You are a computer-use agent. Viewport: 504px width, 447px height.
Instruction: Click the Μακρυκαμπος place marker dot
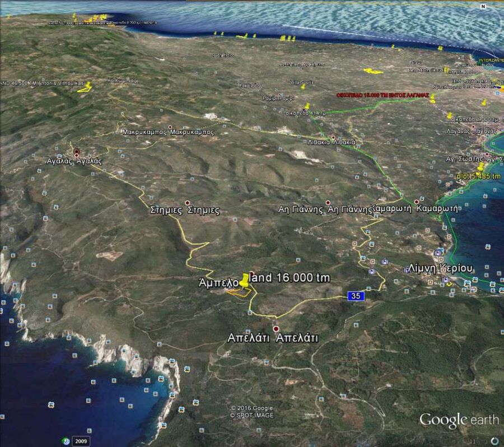pos(170,127)
